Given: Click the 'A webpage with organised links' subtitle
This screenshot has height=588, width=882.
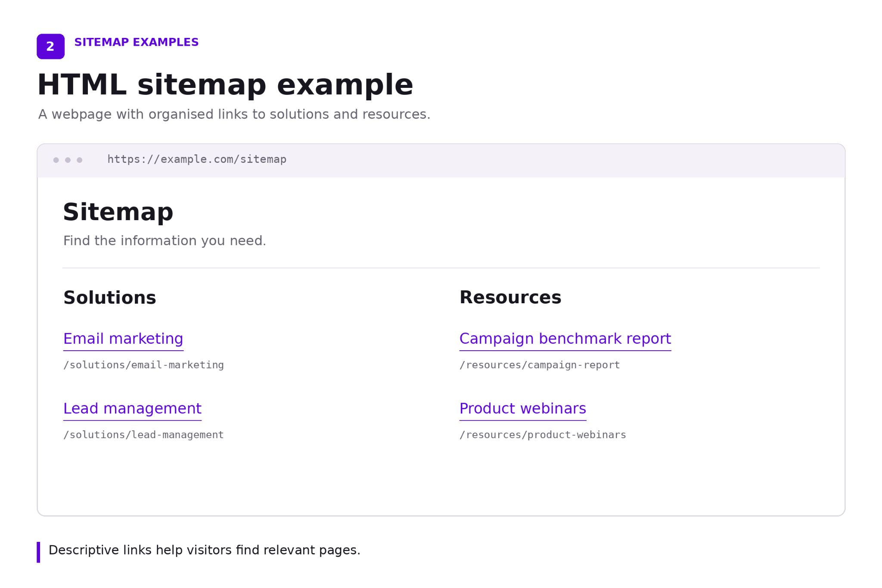Looking at the screenshot, I should [234, 115].
